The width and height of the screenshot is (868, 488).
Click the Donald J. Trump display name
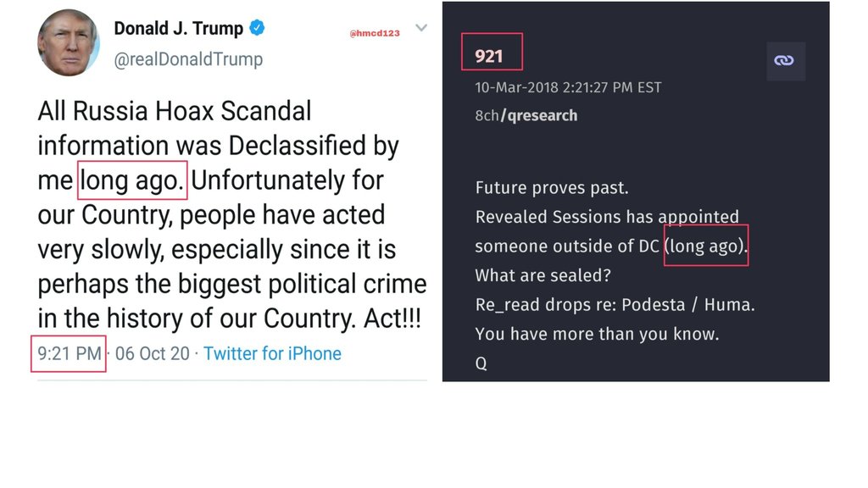coord(178,28)
